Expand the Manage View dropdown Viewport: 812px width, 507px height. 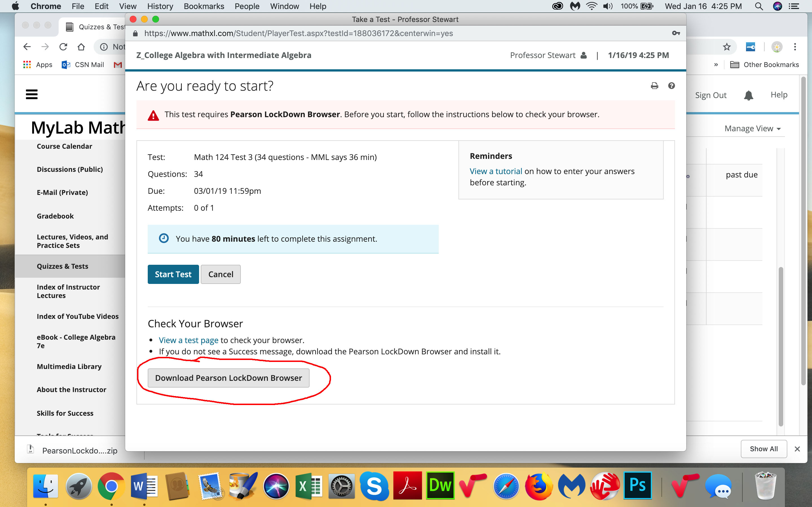tap(752, 128)
